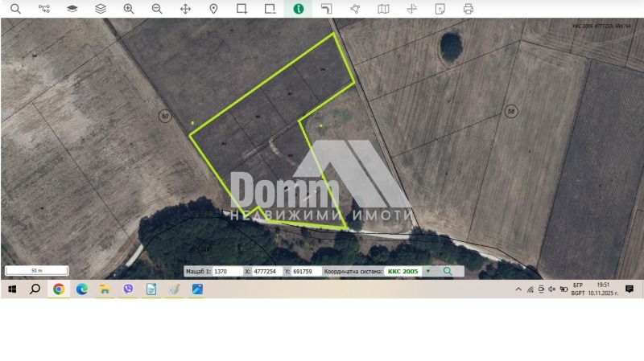Open the KKC 2005 coordinate system dropdown
This screenshot has height=361, width=644.
[408, 271]
